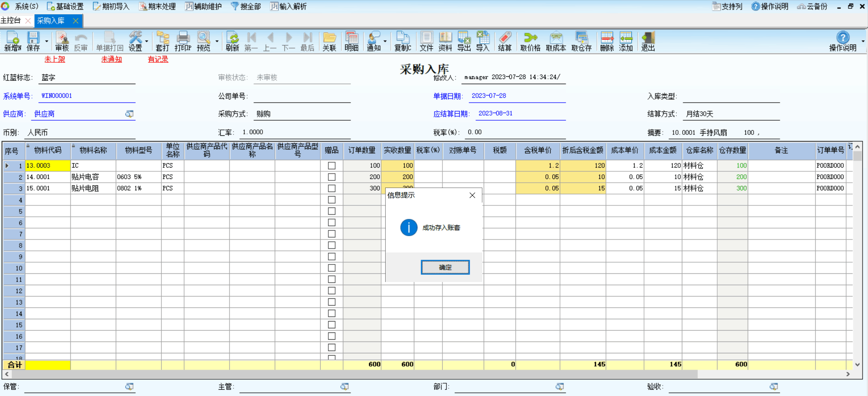Expand the dropdown arrow next to 设置
The height and width of the screenshot is (396, 868).
coord(147,41)
